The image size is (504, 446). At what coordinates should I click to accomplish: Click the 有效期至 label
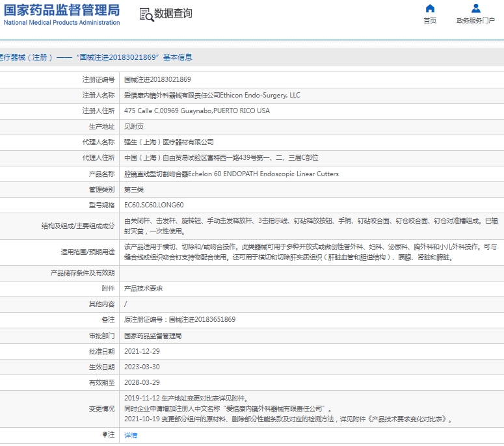click(101, 382)
